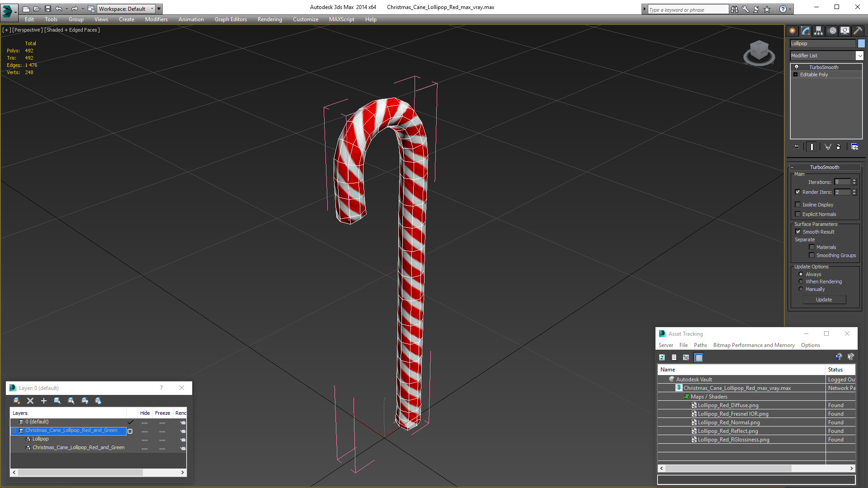Expand Editable Poly plus in stack
Image resolution: width=868 pixels, height=488 pixels.
coord(796,75)
